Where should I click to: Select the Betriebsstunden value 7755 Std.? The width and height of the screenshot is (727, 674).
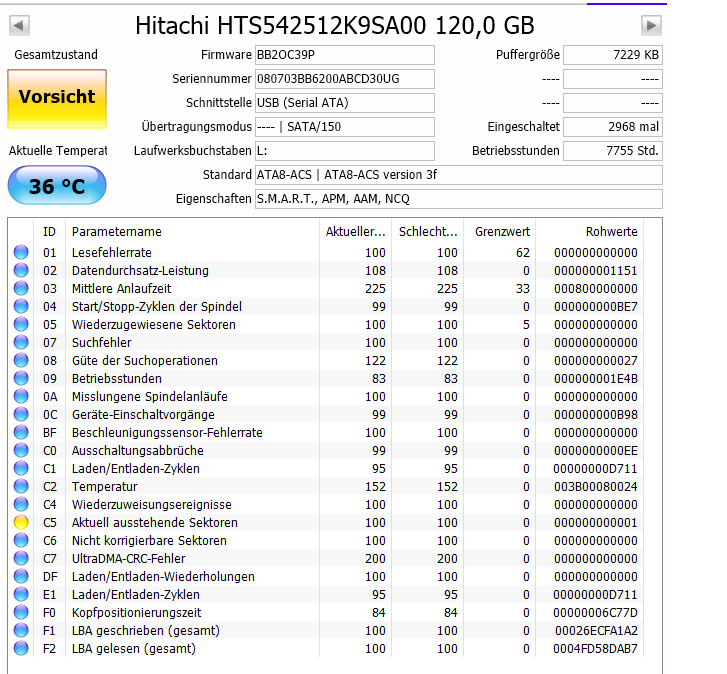tap(612, 151)
